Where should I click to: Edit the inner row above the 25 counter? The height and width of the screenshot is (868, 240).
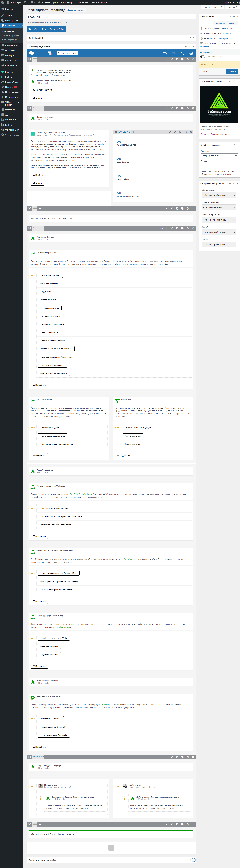click(x=170, y=132)
